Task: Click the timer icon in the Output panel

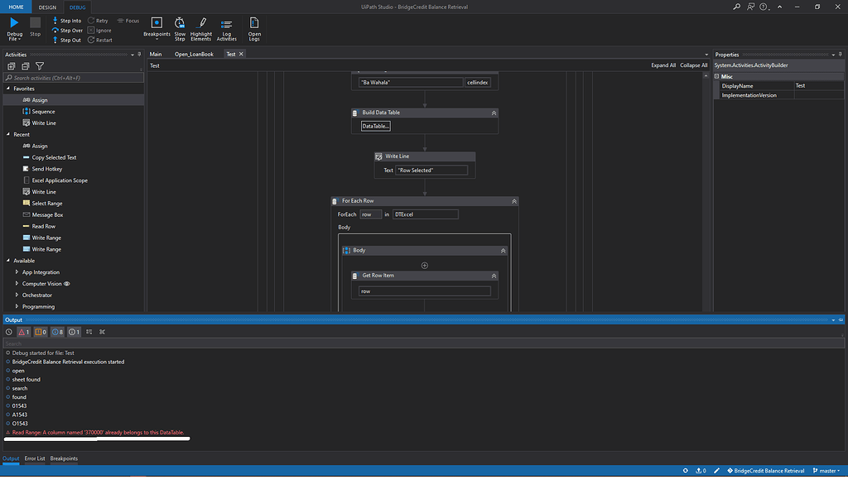Action: tap(8, 331)
